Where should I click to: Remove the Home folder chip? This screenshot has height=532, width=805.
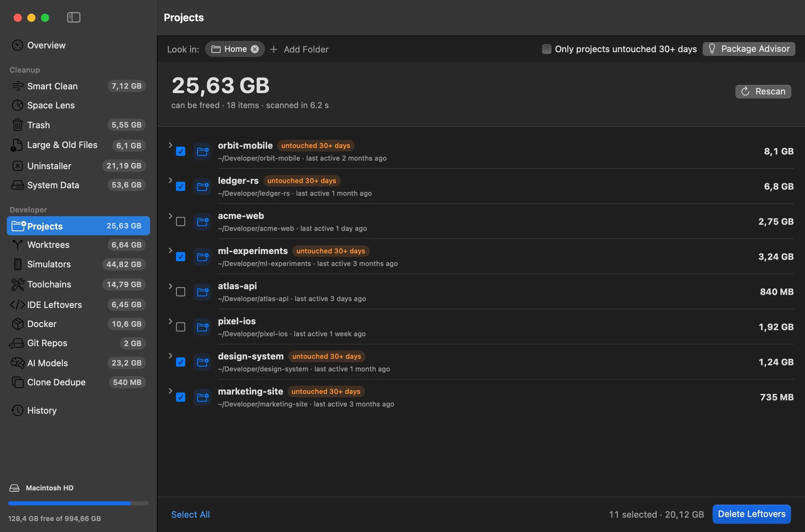pos(255,49)
